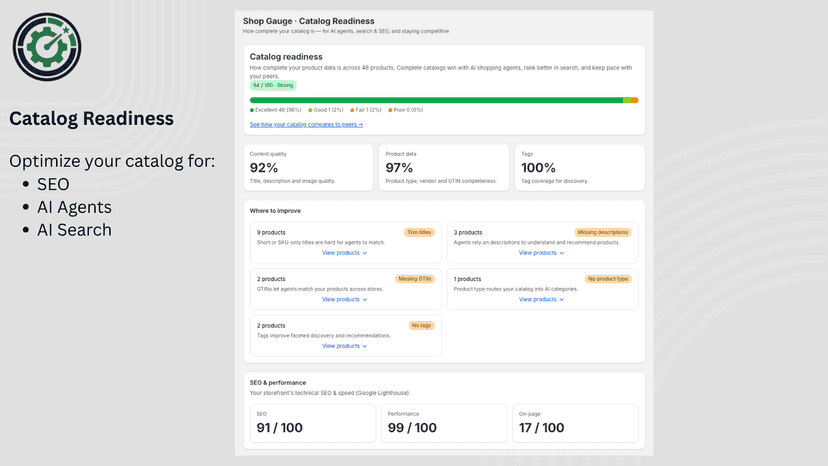Click the 'AI Search' bullet item
Image resolution: width=828 pixels, height=466 pixels.
point(74,230)
